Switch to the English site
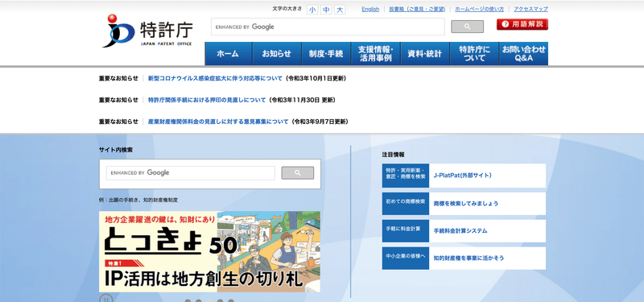The height and width of the screenshot is (302, 644). point(370,9)
